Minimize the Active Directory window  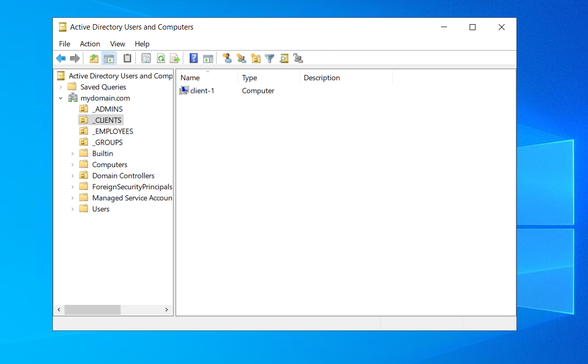[x=444, y=27]
